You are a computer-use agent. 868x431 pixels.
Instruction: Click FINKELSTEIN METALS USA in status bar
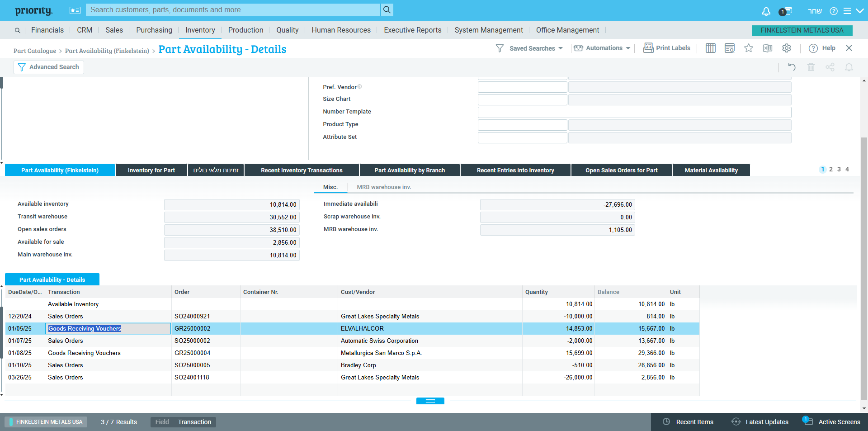pos(46,422)
